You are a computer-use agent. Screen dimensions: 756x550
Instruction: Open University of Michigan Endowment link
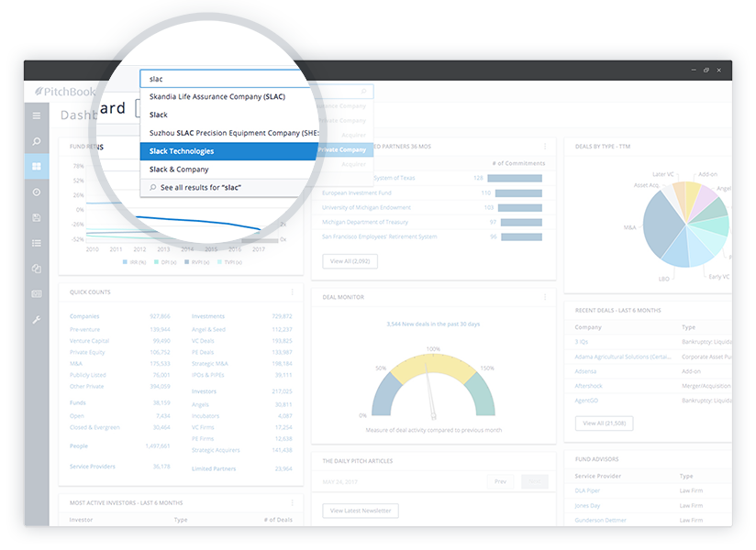tap(366, 207)
